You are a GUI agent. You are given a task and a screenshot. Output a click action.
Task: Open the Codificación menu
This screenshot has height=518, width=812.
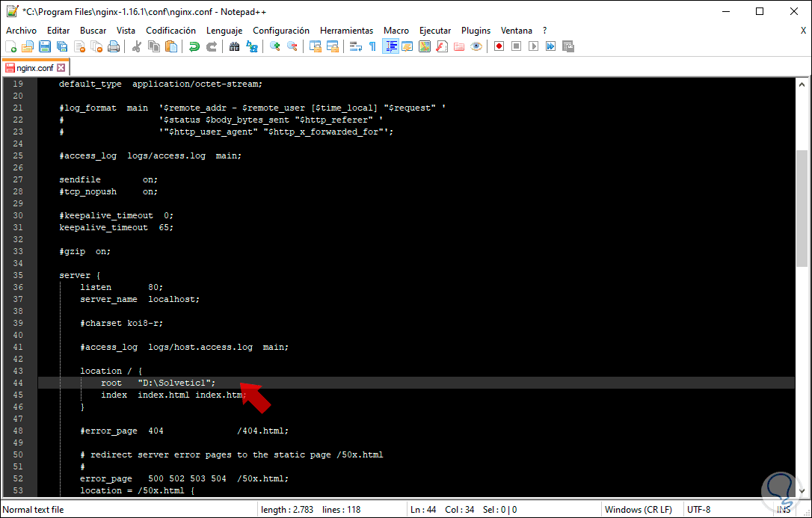point(171,31)
